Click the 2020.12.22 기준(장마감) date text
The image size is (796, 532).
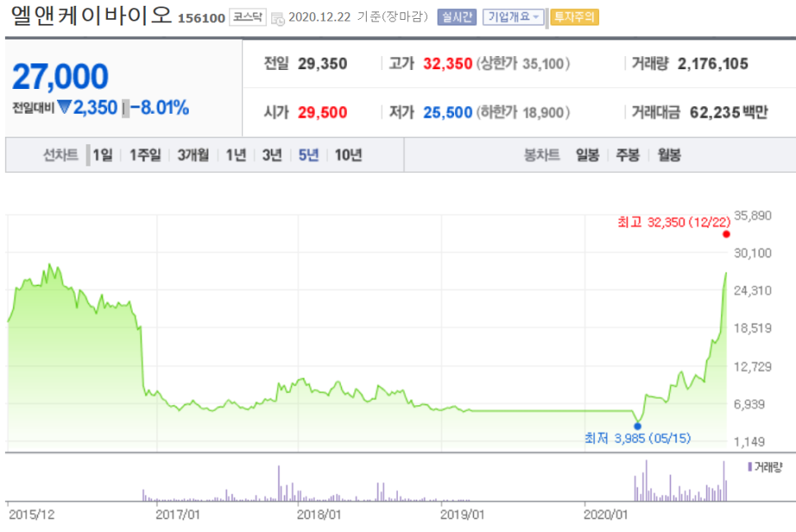358,17
